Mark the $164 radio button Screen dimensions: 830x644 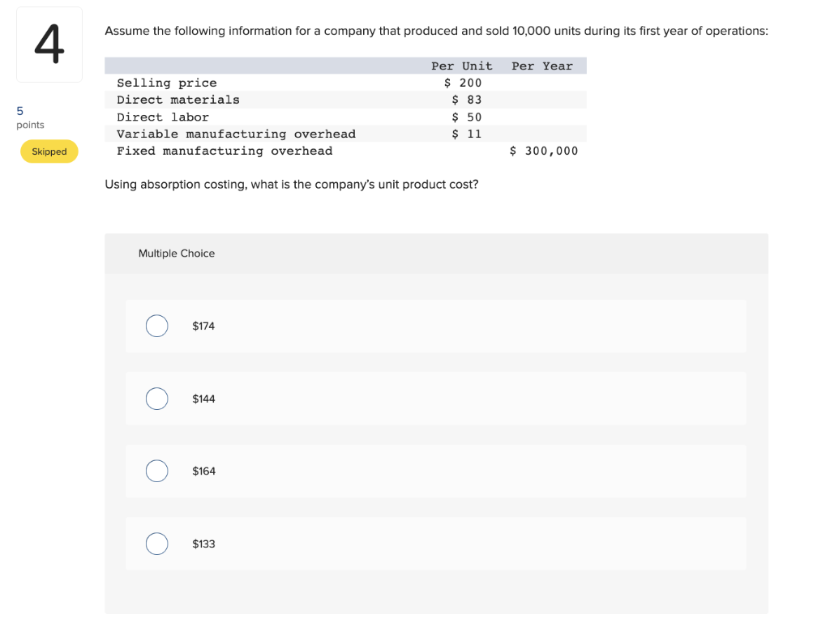coord(156,471)
